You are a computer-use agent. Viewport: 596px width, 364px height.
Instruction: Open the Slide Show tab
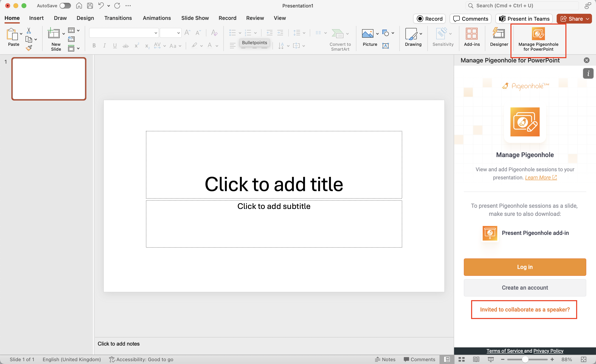click(x=195, y=18)
